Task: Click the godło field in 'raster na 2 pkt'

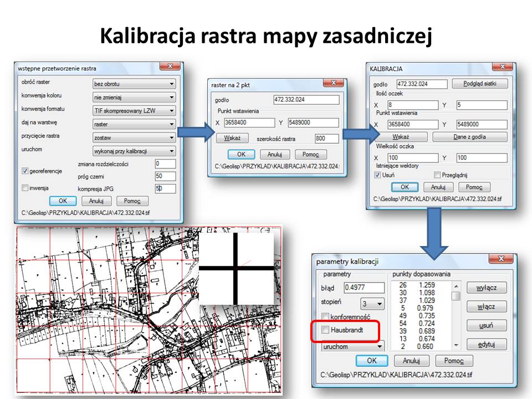Action: point(306,100)
